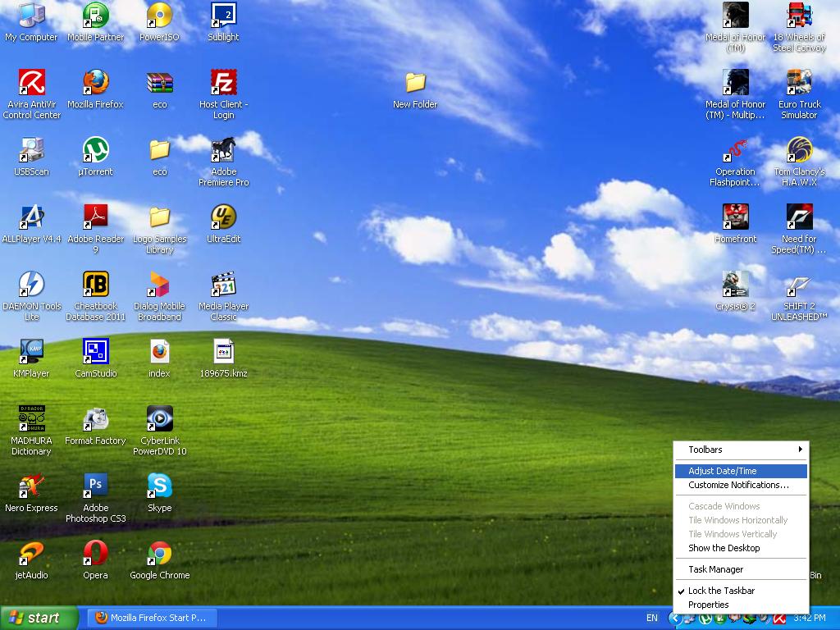Viewport: 840px width, 630px height.
Task: Click the Start button
Action: click(39, 618)
